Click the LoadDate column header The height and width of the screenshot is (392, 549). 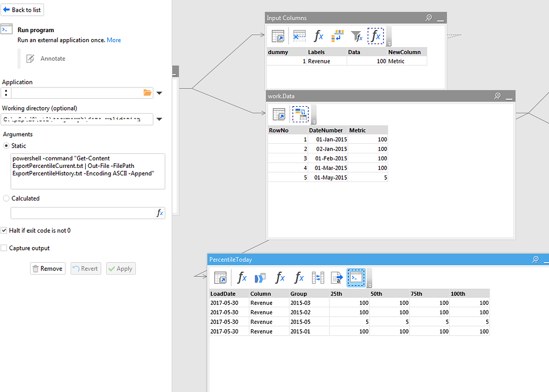click(x=229, y=293)
